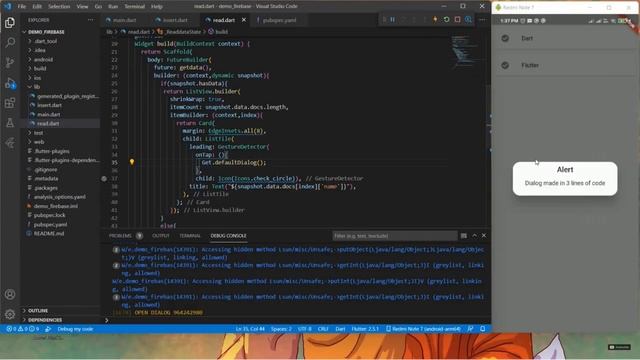Open the Manage gear icon

pos(10,314)
